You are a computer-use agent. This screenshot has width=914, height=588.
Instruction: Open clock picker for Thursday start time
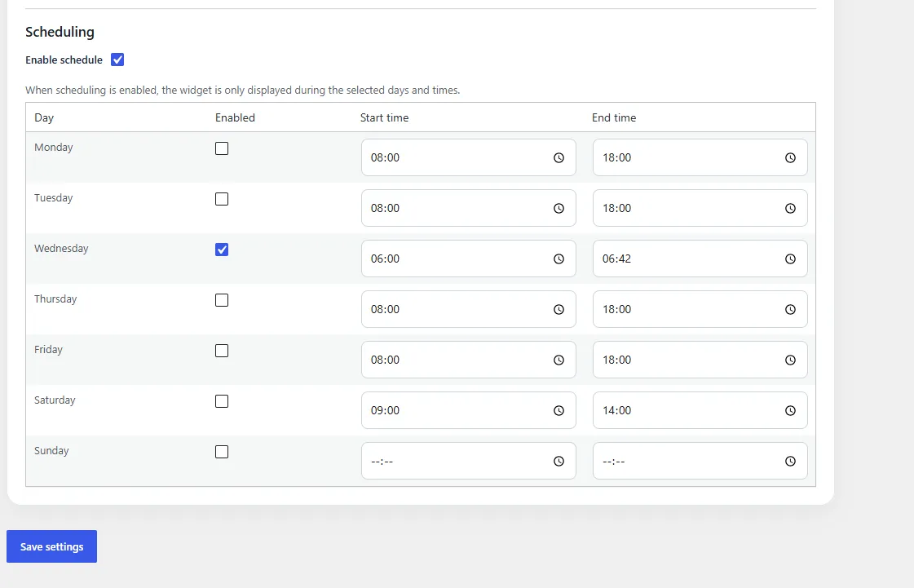coord(559,309)
